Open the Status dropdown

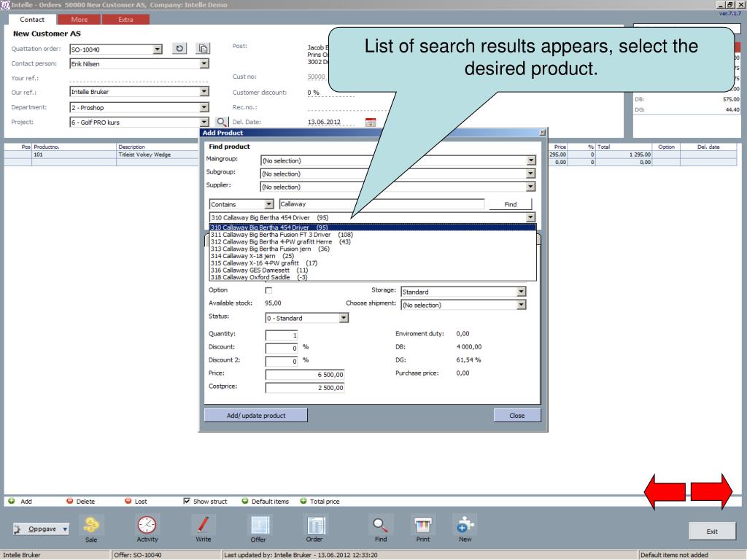click(x=344, y=318)
